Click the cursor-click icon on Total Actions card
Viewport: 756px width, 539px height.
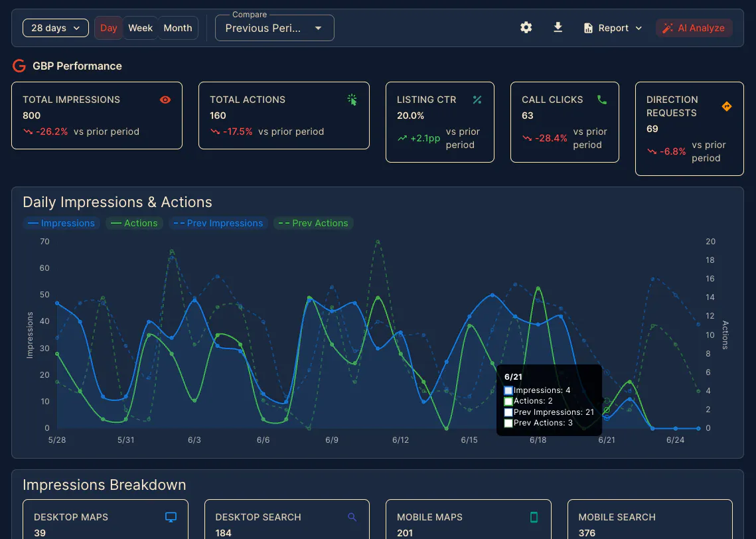coord(352,100)
